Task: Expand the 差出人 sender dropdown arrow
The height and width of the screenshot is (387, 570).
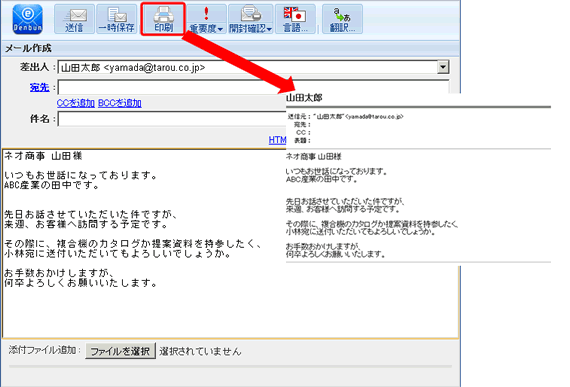Action: (x=443, y=67)
